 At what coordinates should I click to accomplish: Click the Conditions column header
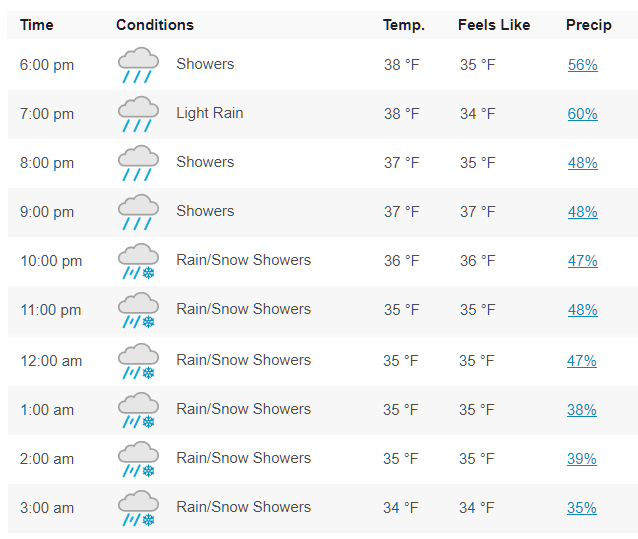[x=155, y=25]
